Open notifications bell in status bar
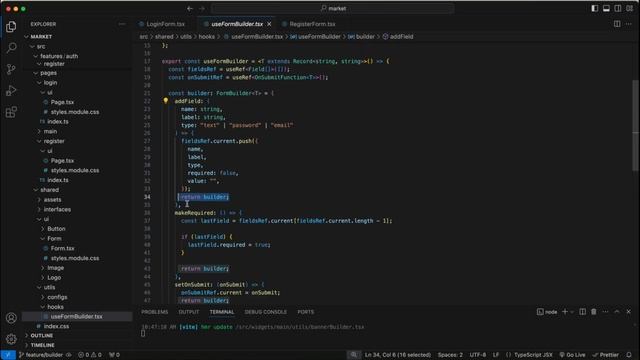The height and width of the screenshot is (360, 640). click(629, 355)
